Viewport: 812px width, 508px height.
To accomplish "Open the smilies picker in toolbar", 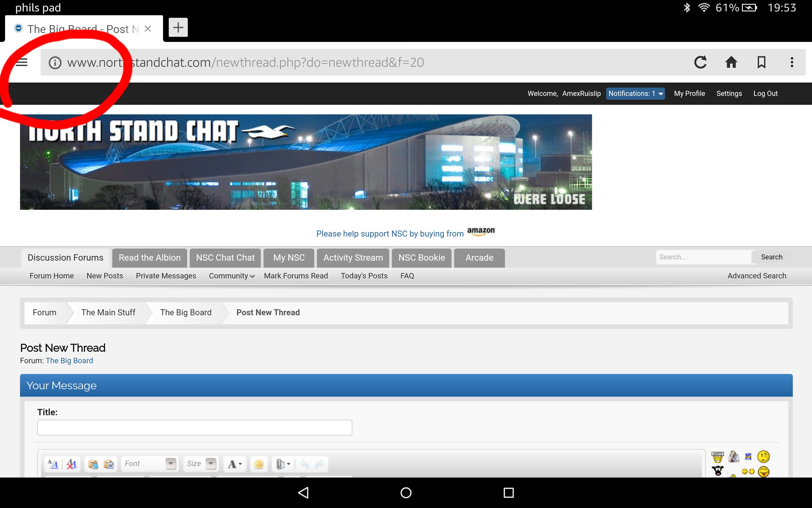I will click(x=259, y=464).
